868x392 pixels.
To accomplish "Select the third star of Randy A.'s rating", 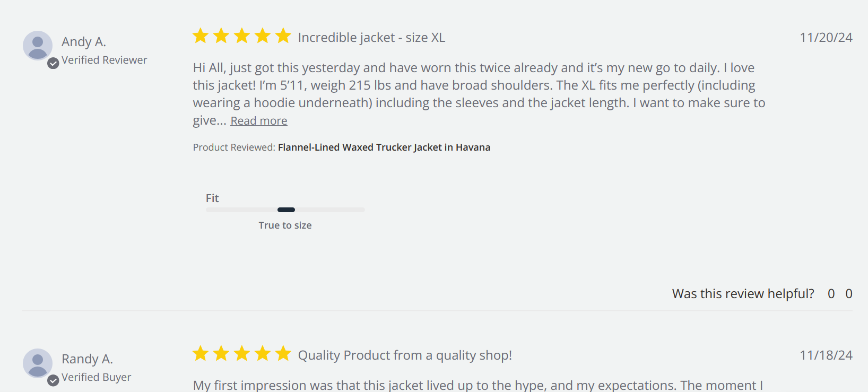I will 242,353.
